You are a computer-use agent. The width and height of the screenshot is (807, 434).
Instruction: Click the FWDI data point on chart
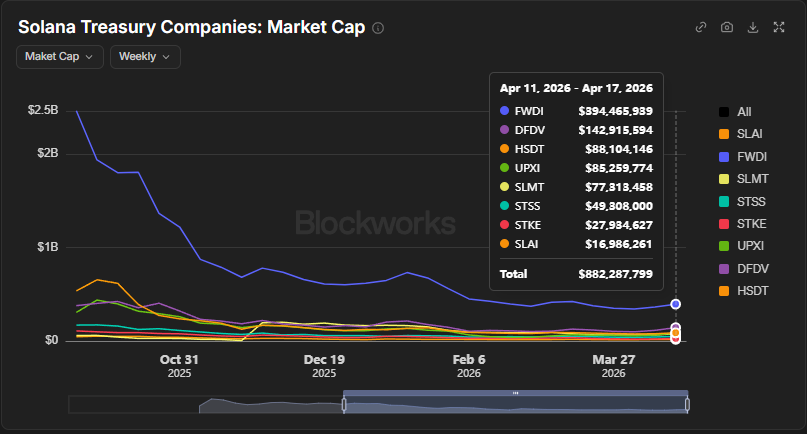pyautogui.click(x=676, y=303)
